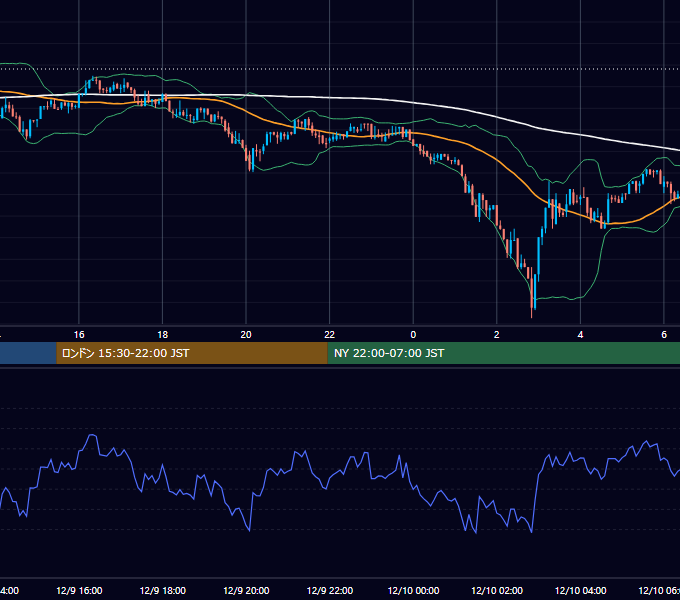Click the 12/10 02:00 date label
Screen dimensions: 680x600
tap(497, 590)
